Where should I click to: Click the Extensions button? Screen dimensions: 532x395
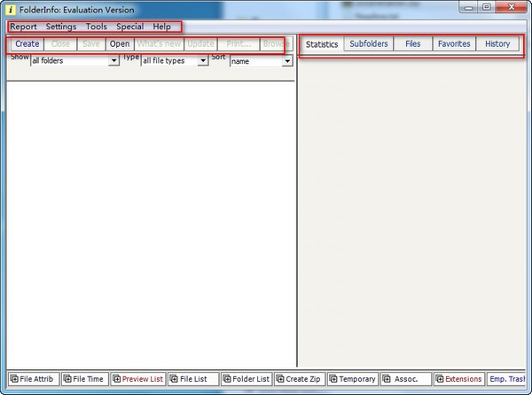tap(459, 379)
